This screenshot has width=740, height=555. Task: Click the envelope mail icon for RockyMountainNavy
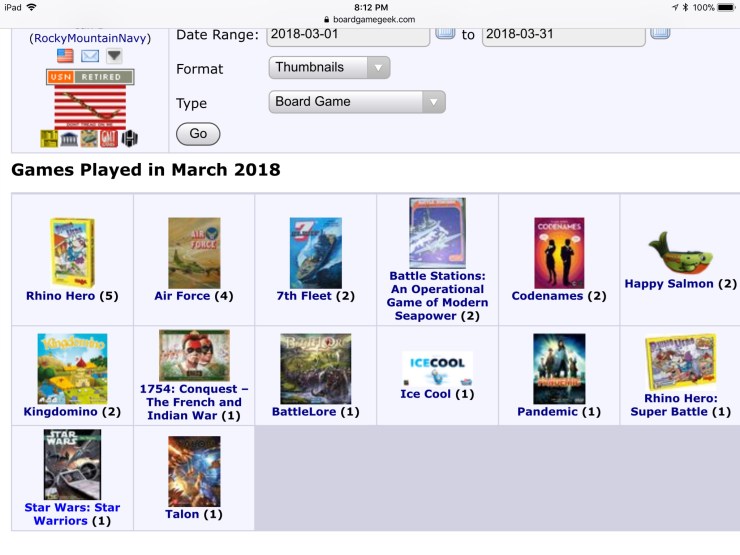coord(90,56)
